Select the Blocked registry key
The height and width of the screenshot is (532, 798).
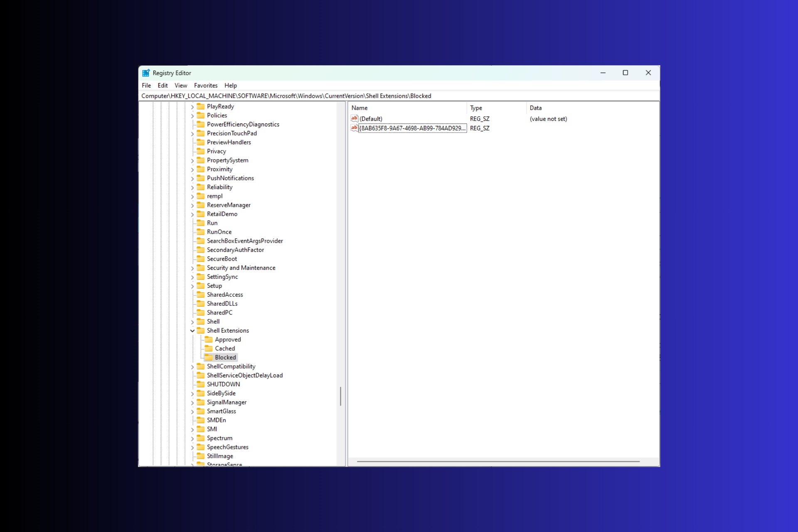(225, 357)
